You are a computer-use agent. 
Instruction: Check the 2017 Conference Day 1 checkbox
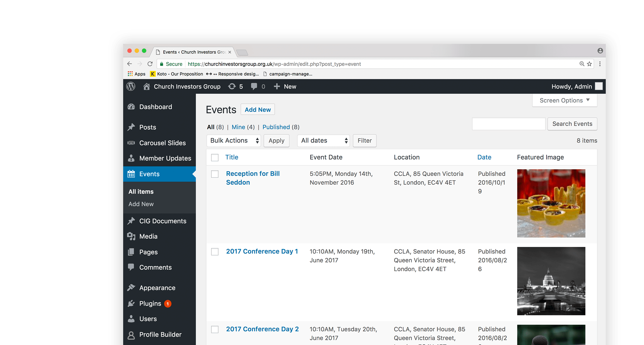point(214,252)
